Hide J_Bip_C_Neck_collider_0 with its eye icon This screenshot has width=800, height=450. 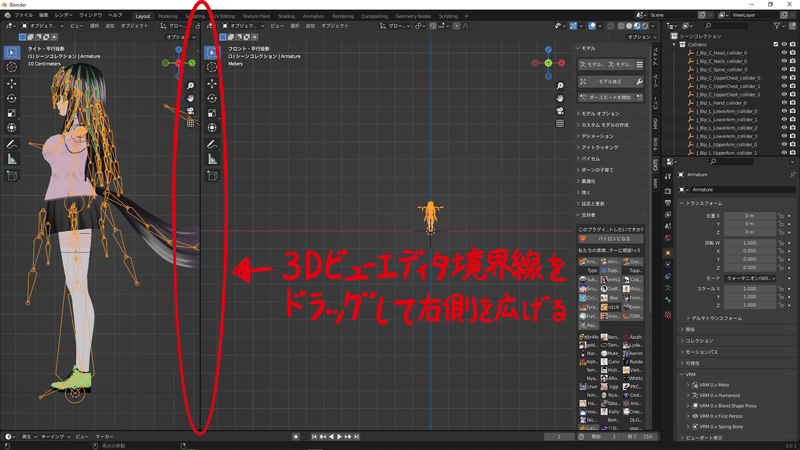pyautogui.click(x=784, y=61)
